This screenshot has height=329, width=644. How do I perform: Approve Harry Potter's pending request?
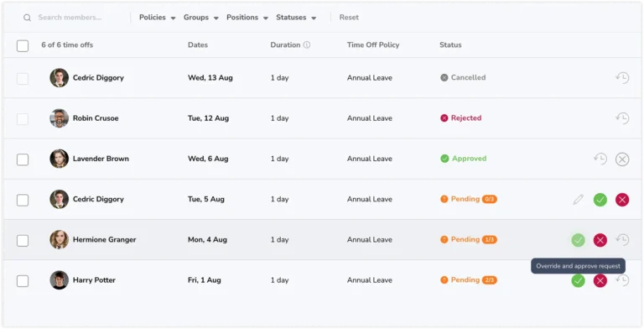point(578,281)
